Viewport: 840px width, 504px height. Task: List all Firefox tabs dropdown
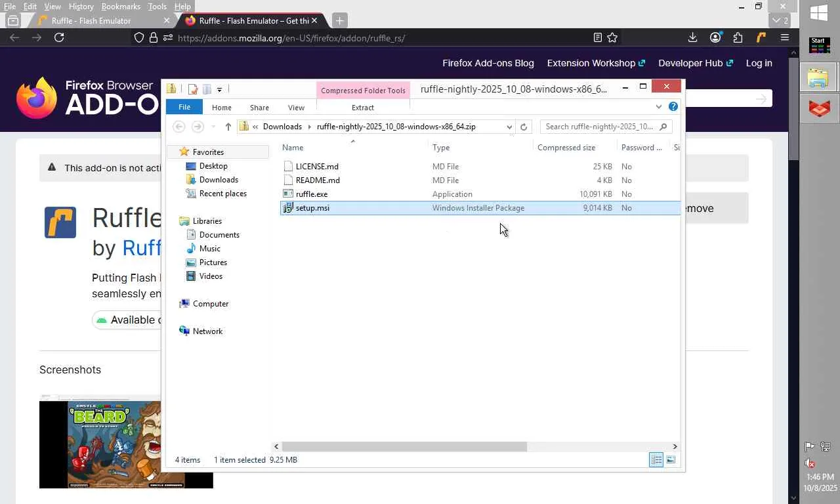coord(780,20)
